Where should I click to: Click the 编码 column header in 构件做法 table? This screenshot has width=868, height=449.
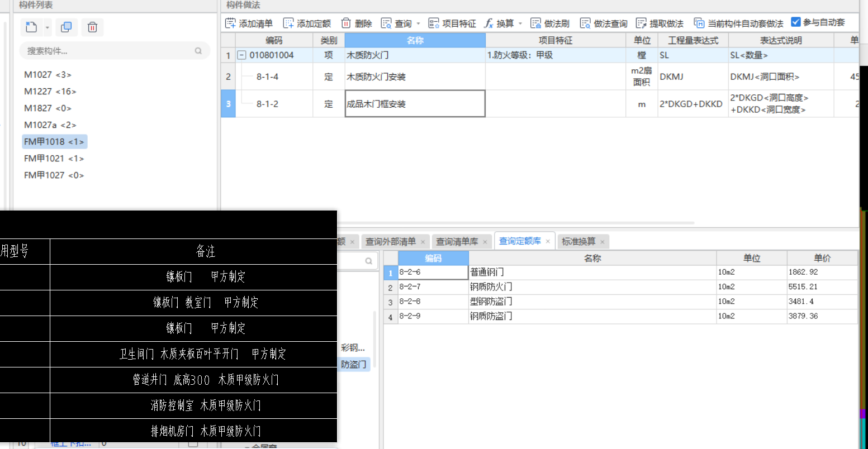click(274, 40)
